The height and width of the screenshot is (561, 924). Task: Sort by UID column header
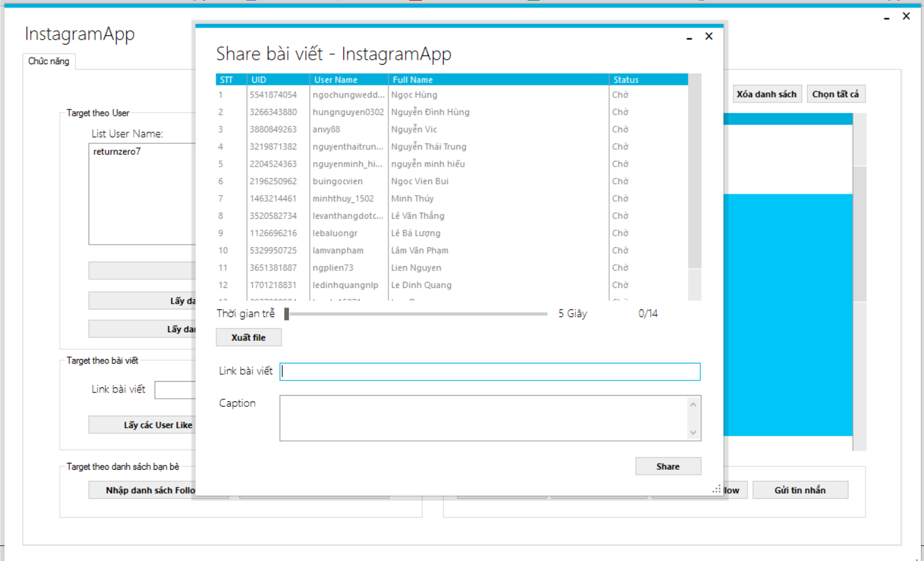(x=278, y=80)
